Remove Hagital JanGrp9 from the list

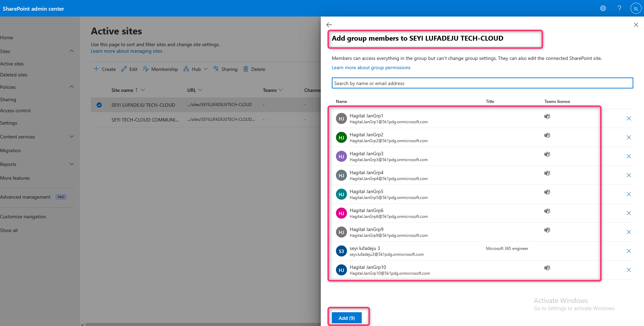(x=629, y=232)
